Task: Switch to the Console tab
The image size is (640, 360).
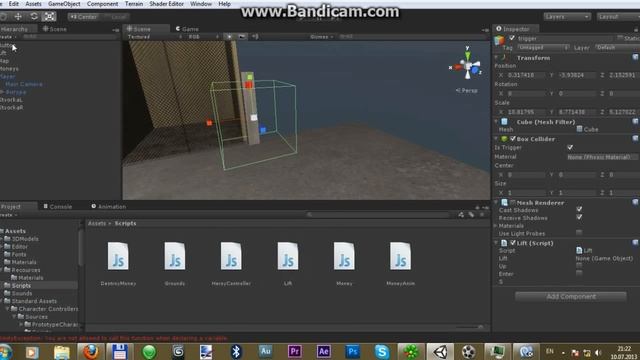Action: [x=58, y=207]
